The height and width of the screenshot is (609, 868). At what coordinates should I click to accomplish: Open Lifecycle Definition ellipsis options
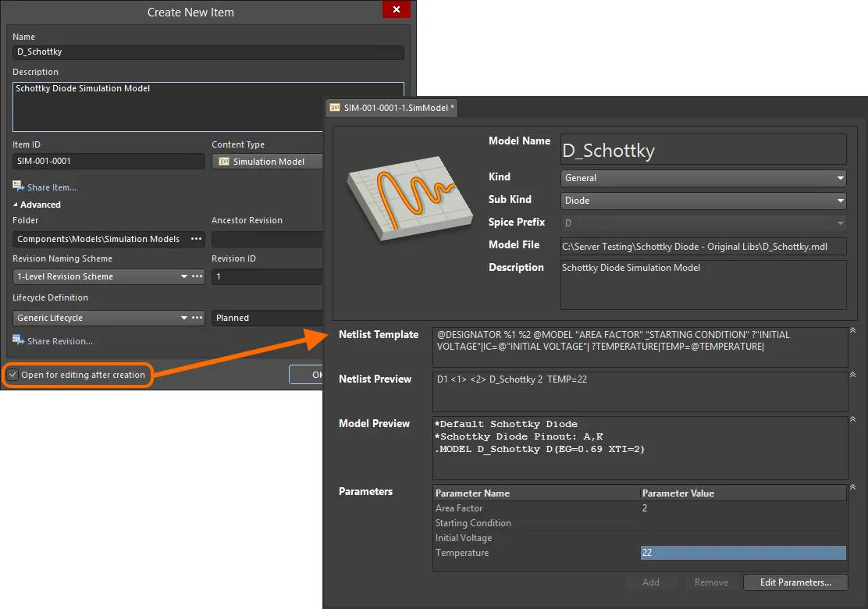pos(197,318)
